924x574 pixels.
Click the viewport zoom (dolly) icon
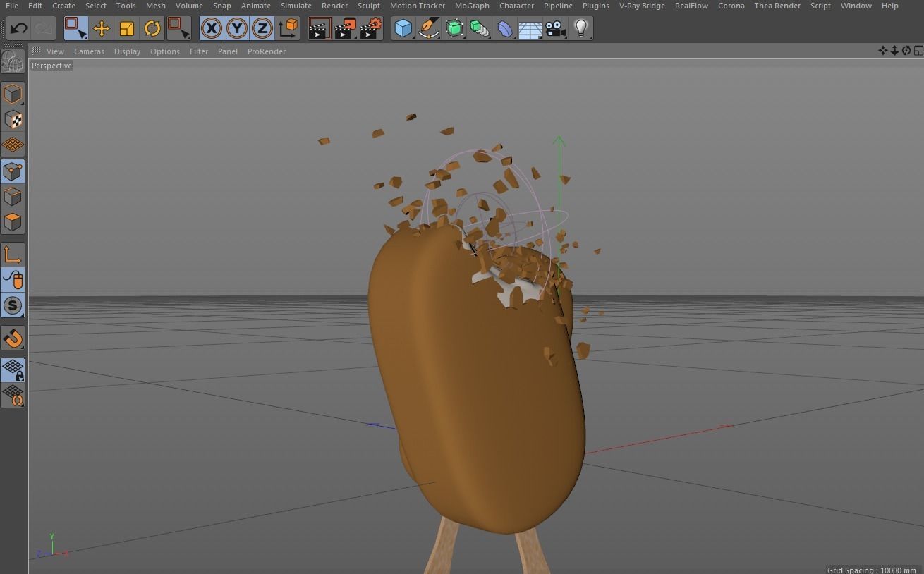pos(894,51)
